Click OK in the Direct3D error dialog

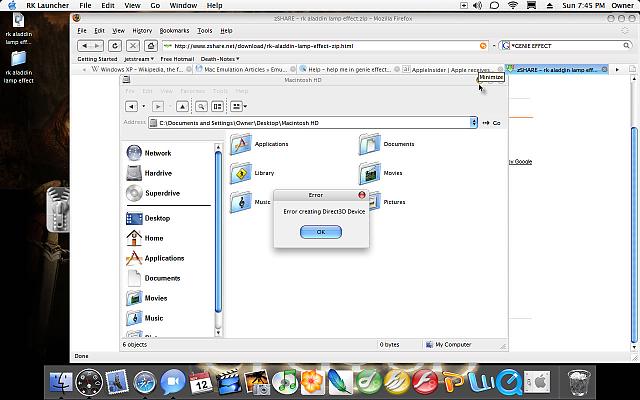321,232
